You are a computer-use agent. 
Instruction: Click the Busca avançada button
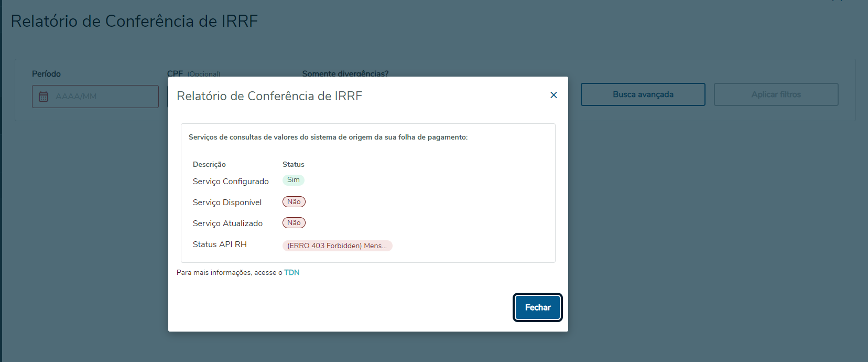point(643,94)
